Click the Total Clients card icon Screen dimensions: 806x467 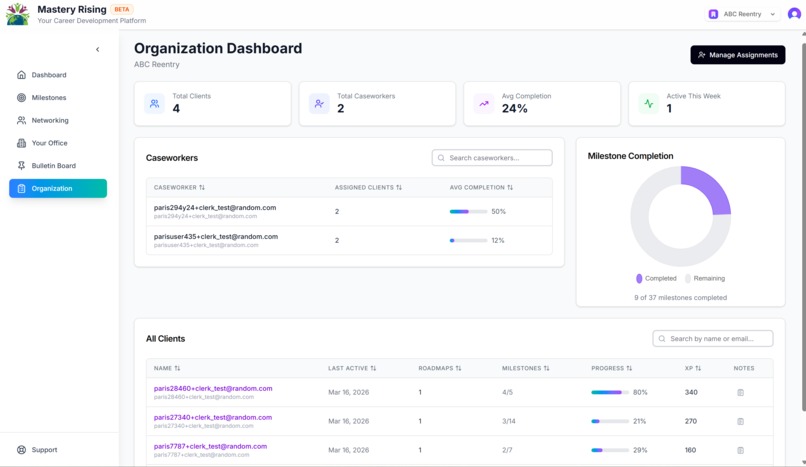(x=154, y=104)
